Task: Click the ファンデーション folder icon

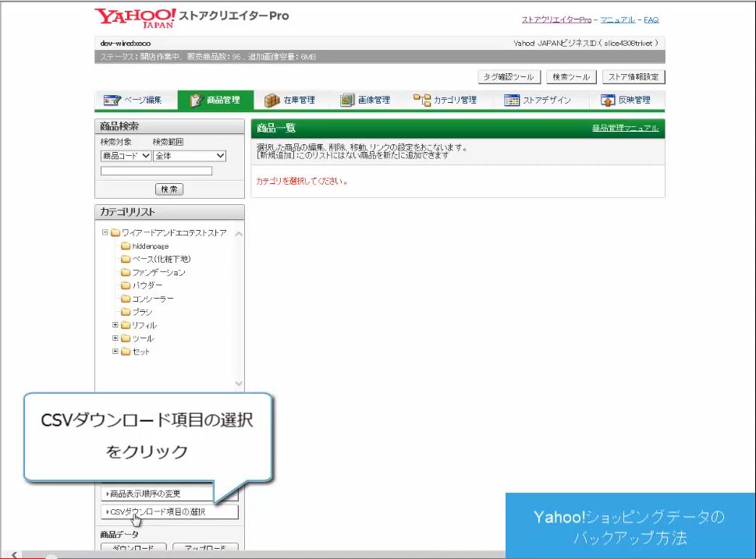Action: pyautogui.click(x=126, y=272)
